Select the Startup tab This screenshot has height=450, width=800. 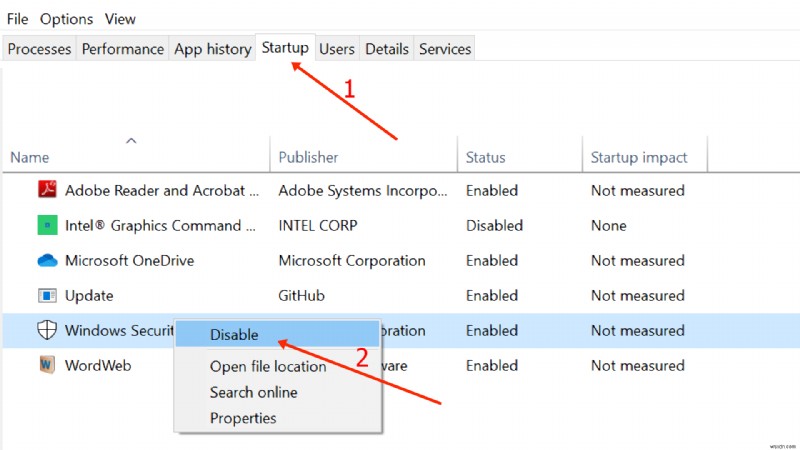pyautogui.click(x=285, y=48)
